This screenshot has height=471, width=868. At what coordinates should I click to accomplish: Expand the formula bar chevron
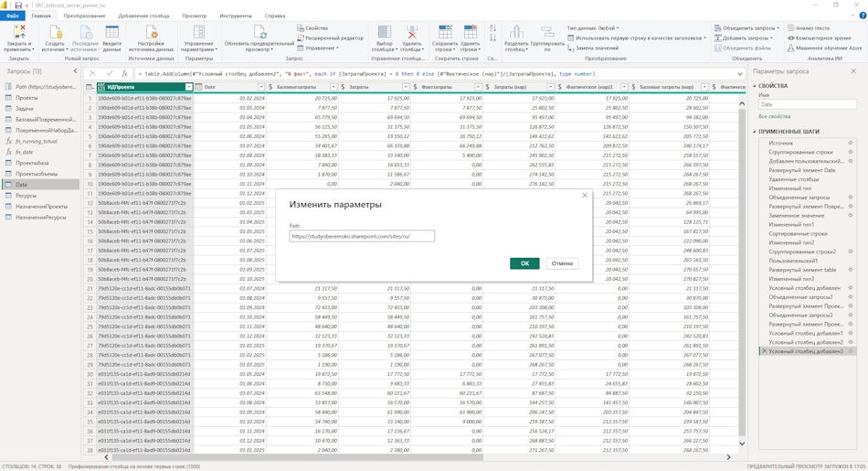[740, 74]
